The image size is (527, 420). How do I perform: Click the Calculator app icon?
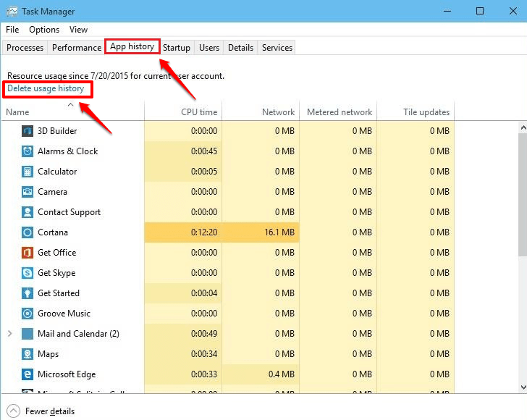pyautogui.click(x=28, y=172)
